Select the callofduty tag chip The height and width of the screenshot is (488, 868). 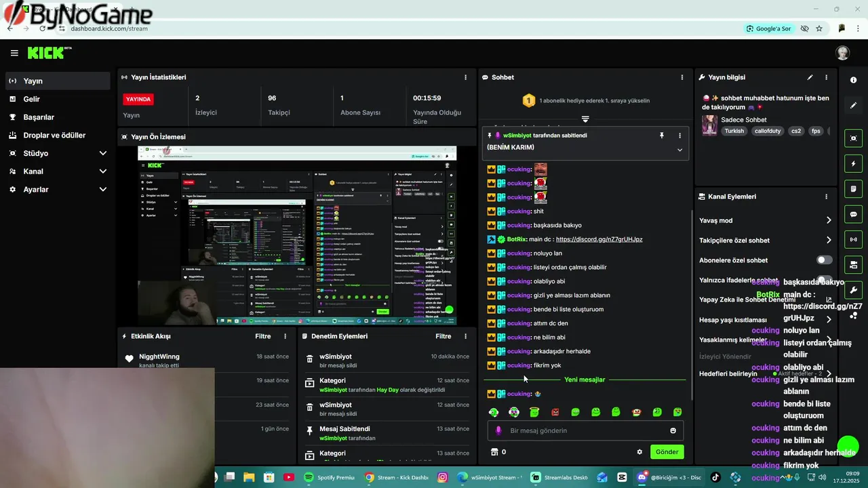click(x=767, y=131)
